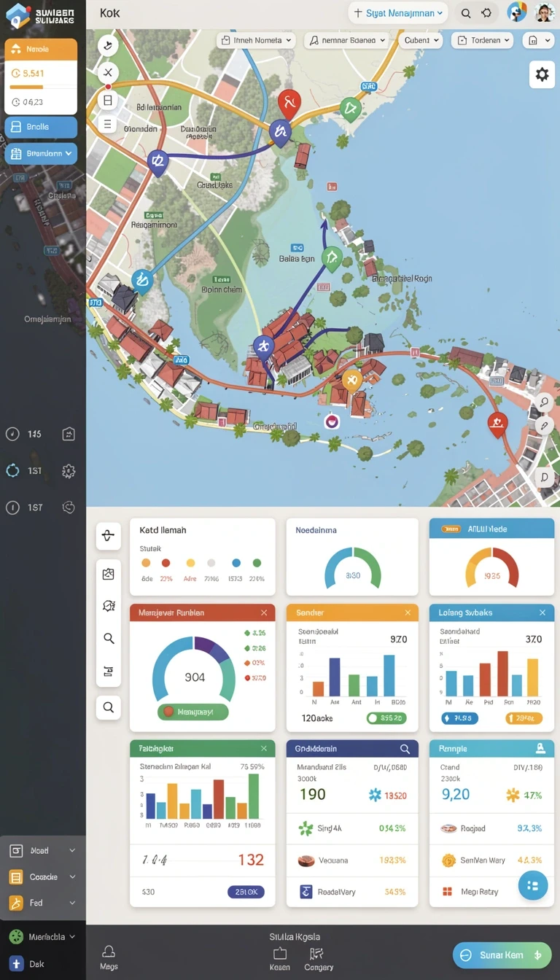Click the blue floating grid button

pyautogui.click(x=533, y=885)
